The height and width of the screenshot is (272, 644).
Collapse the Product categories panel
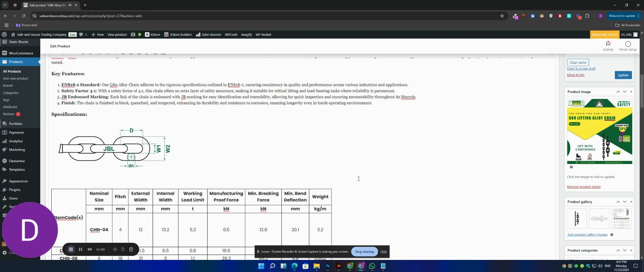[631, 250]
